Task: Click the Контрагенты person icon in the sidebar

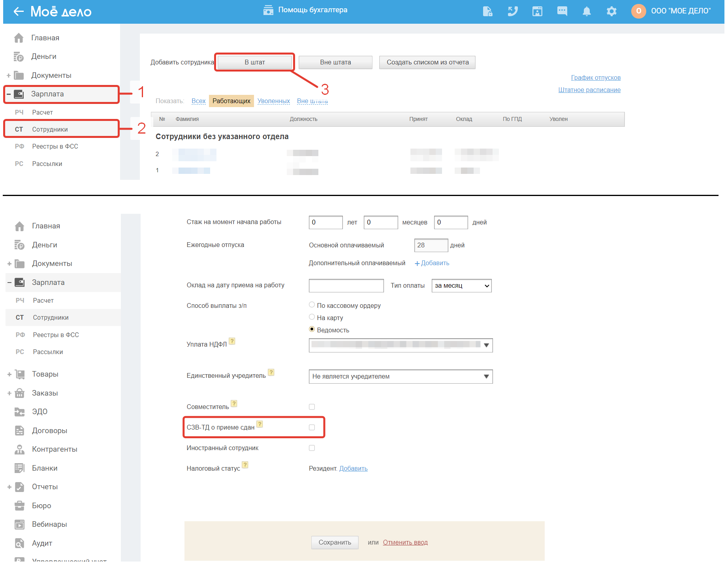Action: click(x=20, y=449)
